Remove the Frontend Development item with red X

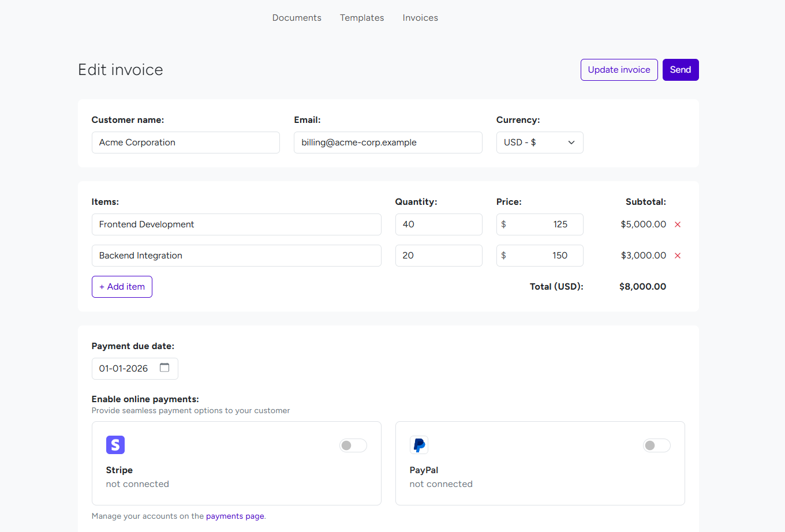(x=677, y=224)
